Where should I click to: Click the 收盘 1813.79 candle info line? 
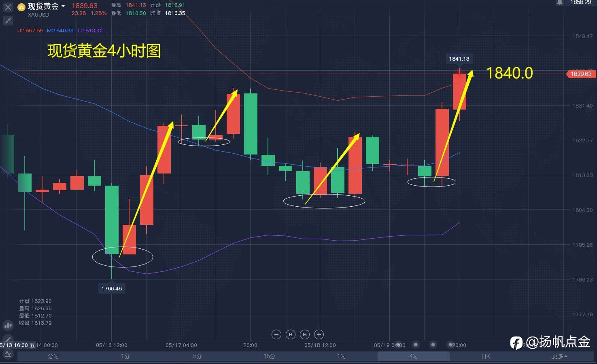click(35, 323)
